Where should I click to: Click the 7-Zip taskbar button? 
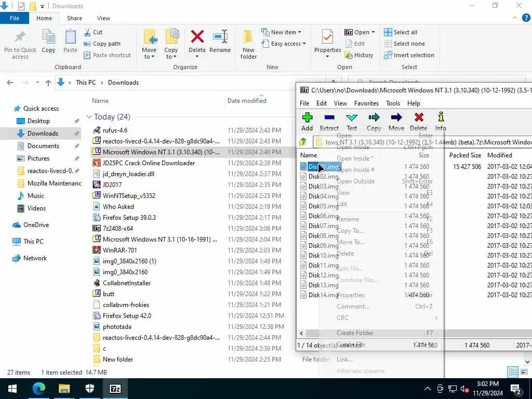pos(115,389)
